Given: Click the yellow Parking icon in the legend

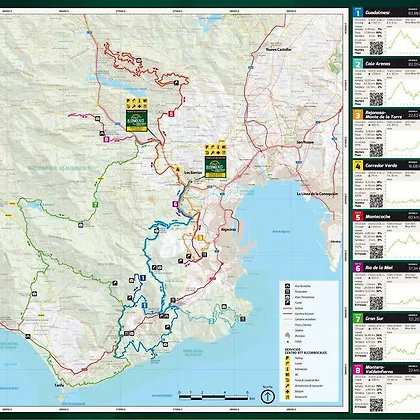Looking at the screenshot, I should (287, 358).
